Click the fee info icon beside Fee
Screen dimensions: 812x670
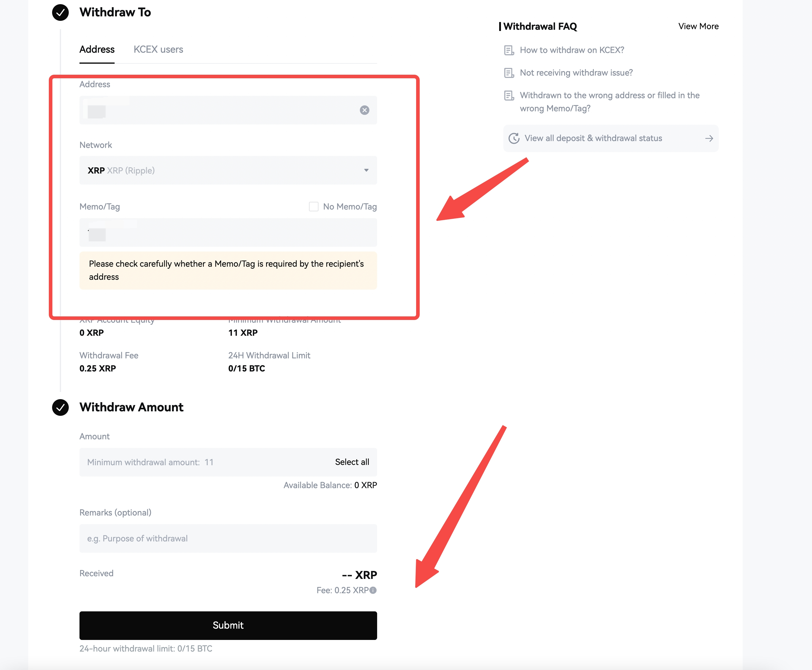[x=373, y=590]
